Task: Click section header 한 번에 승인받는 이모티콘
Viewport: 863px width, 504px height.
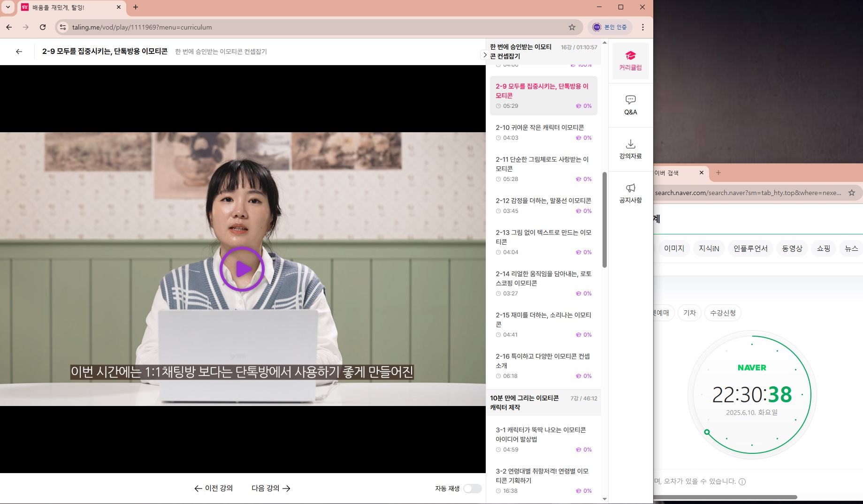Action: [543, 52]
